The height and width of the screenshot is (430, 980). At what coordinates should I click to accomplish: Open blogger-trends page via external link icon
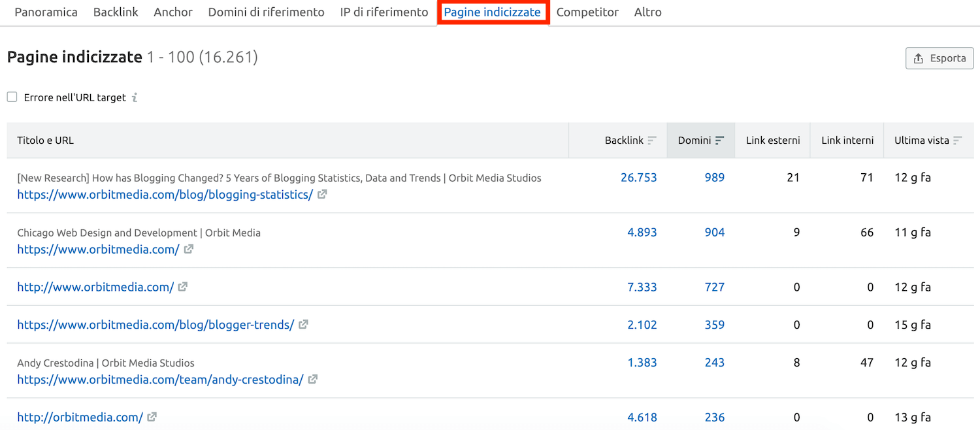pos(303,325)
